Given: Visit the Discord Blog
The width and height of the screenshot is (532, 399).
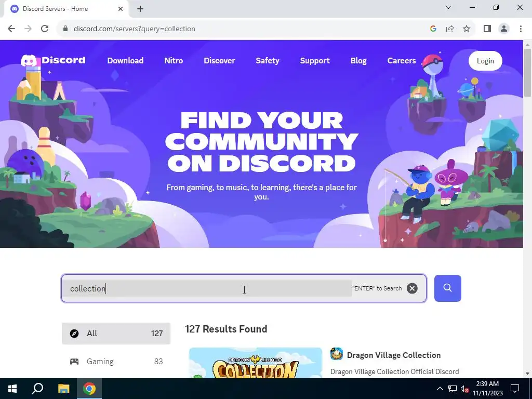Looking at the screenshot, I should pos(358,61).
